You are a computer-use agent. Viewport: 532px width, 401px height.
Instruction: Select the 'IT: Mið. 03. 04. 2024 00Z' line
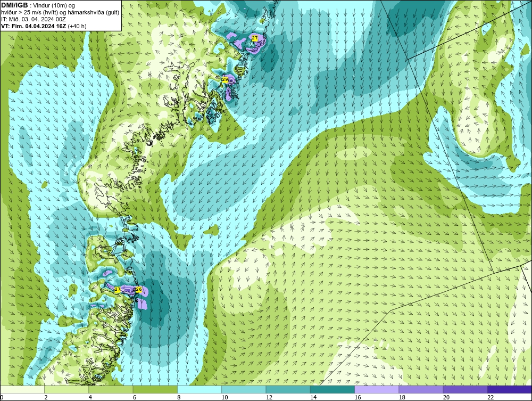tap(32, 19)
